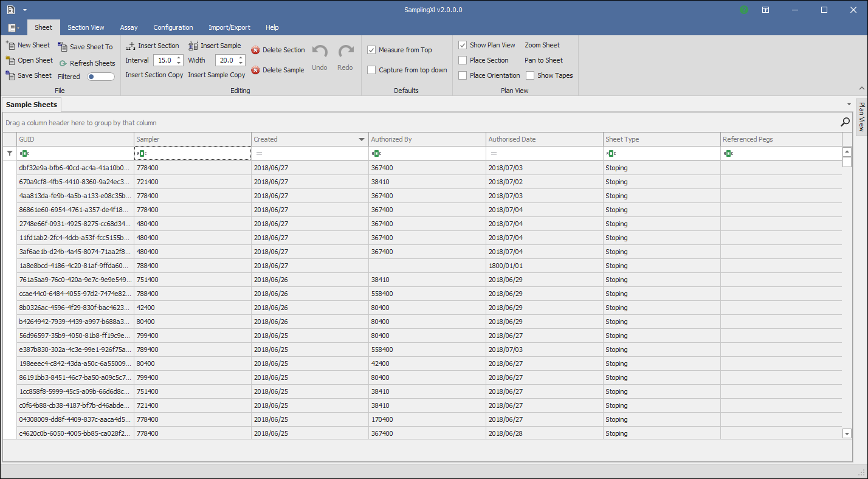Screen dimensions: 868x479
Task: Click the New Sheet icon
Action: (10, 45)
